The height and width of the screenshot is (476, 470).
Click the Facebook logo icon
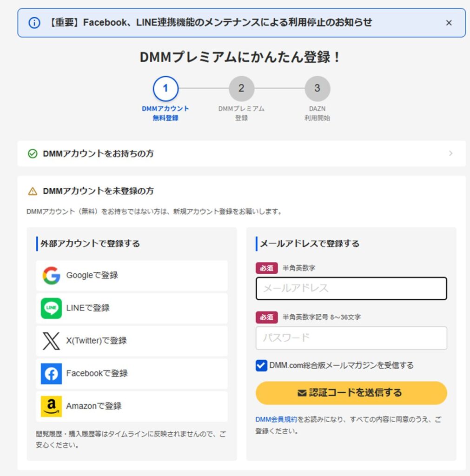(51, 374)
